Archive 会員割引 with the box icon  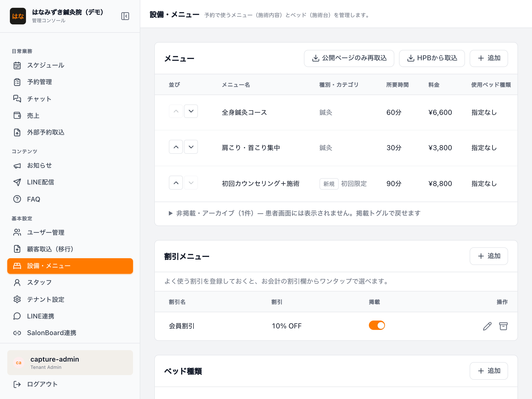coord(503,326)
